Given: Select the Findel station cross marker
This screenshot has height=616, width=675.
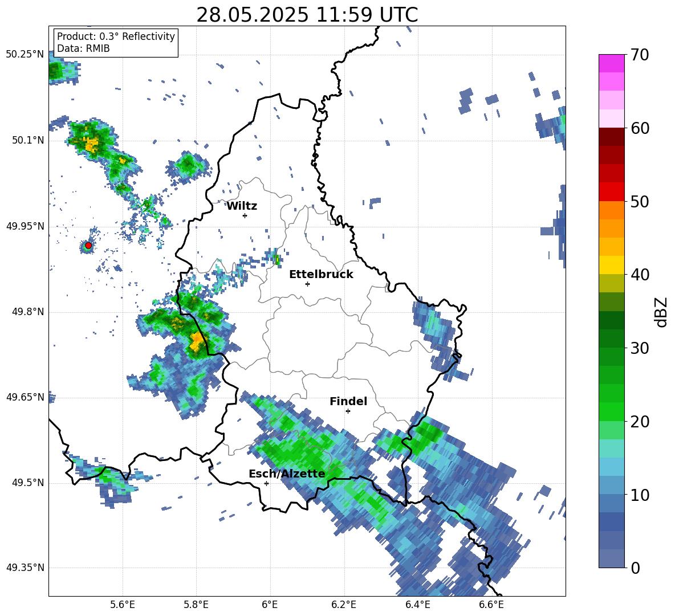Looking at the screenshot, I should [348, 411].
